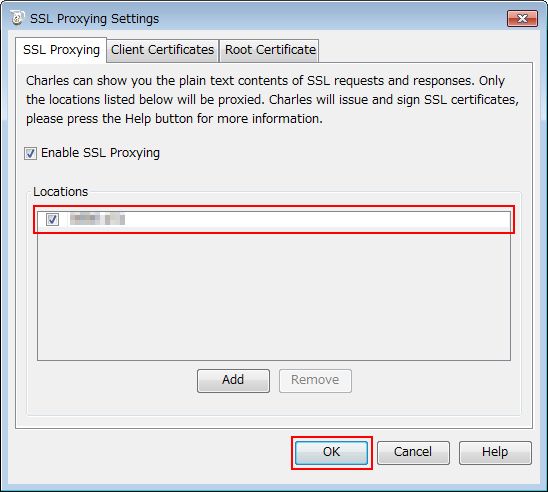548x492 pixels.
Task: Close the SSL Proxying Settings dialog
Action: [x=522, y=19]
